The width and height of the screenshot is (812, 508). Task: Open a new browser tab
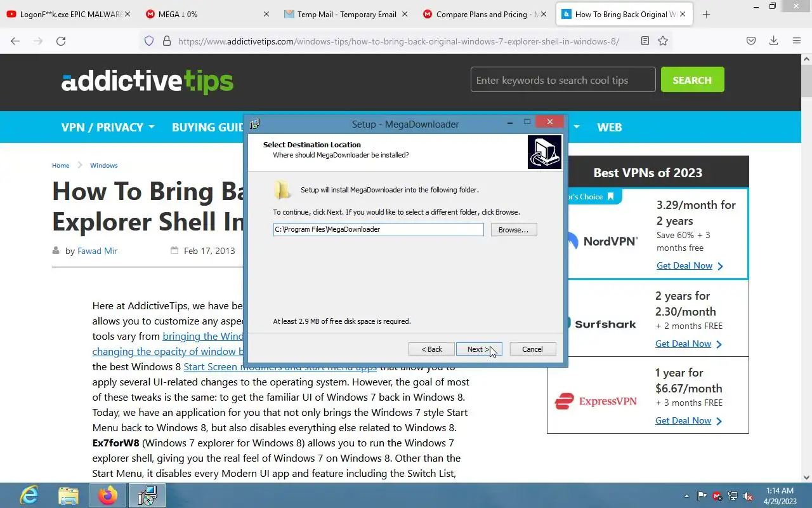coord(706,14)
